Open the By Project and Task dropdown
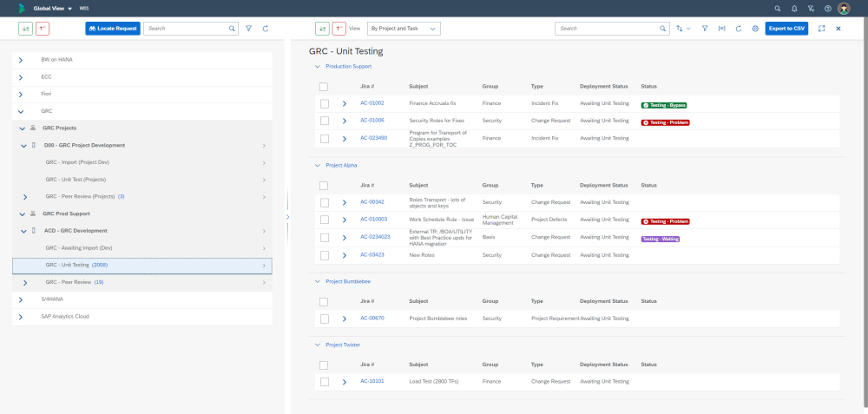The width and height of the screenshot is (868, 414). (404, 29)
